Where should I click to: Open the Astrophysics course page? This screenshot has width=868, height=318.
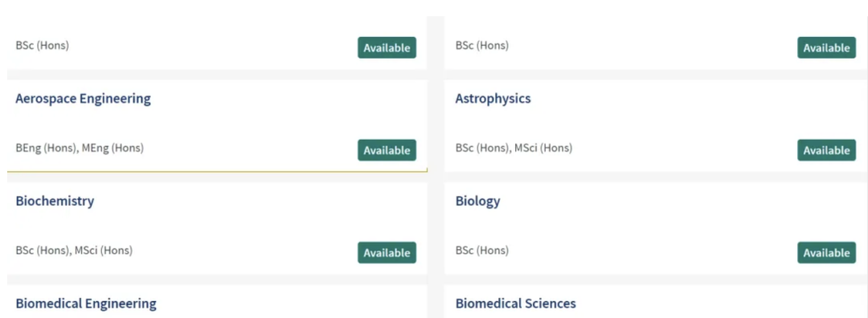tap(493, 99)
